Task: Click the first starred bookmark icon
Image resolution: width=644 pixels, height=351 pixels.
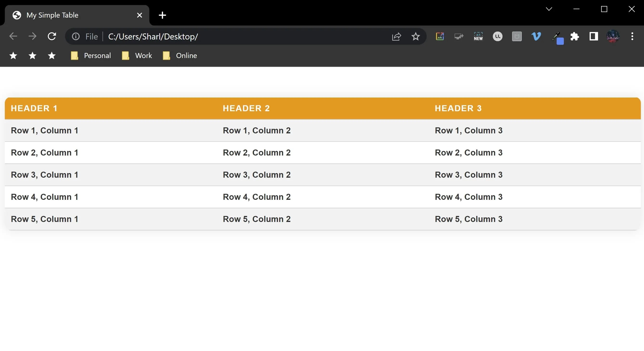Action: [x=13, y=56]
